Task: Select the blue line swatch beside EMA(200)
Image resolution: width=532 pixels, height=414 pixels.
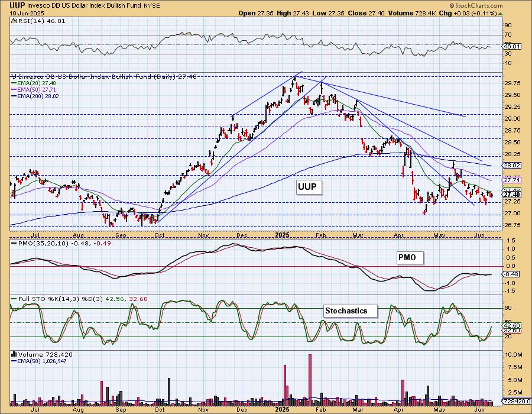Action: pyautogui.click(x=14, y=96)
